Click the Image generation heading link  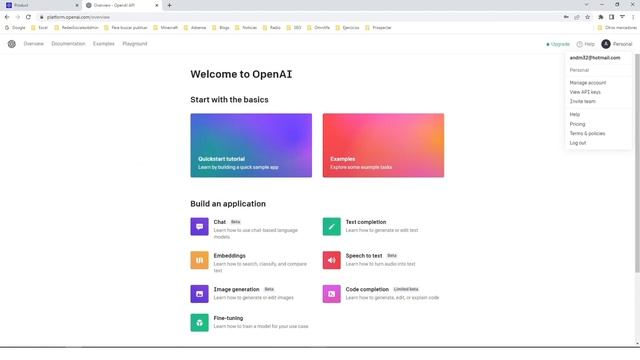236,289
